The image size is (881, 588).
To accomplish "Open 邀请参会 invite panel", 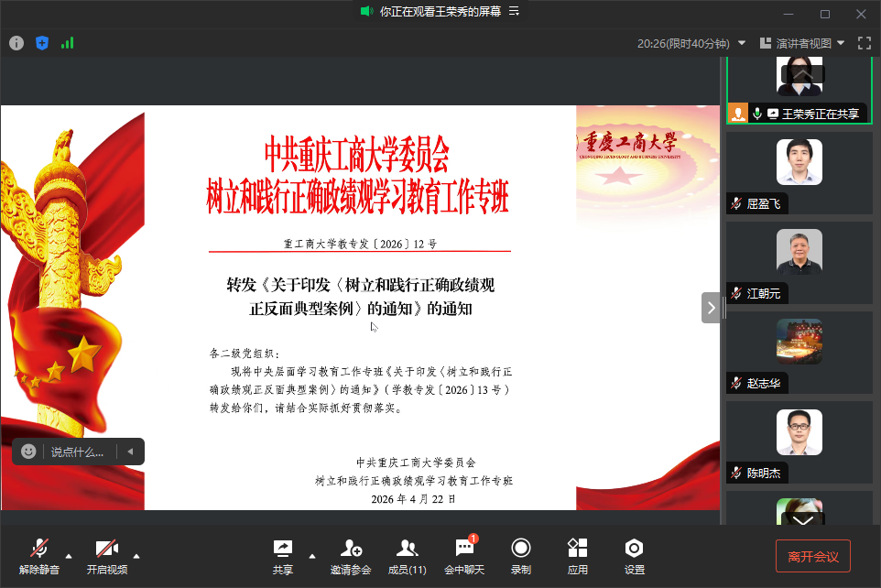I will pyautogui.click(x=351, y=557).
